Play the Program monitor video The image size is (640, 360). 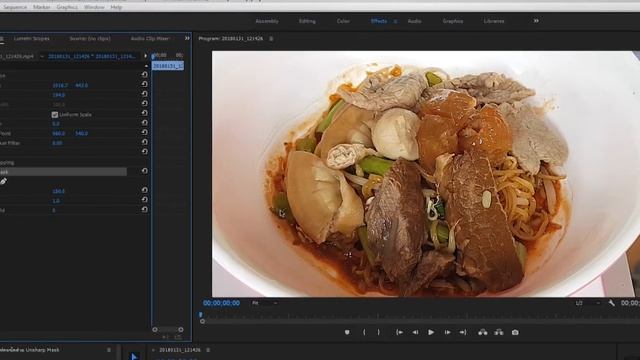pyautogui.click(x=431, y=332)
